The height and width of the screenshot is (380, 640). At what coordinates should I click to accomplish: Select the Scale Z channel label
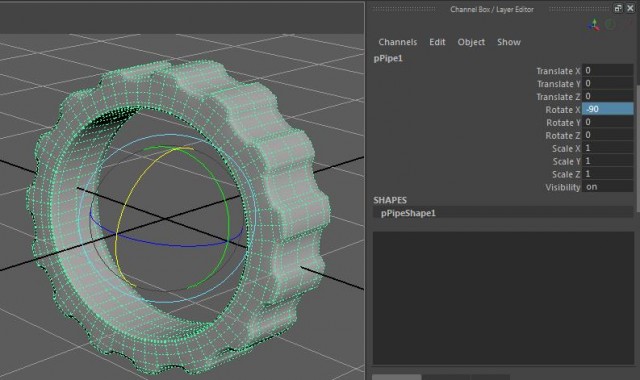click(566, 174)
